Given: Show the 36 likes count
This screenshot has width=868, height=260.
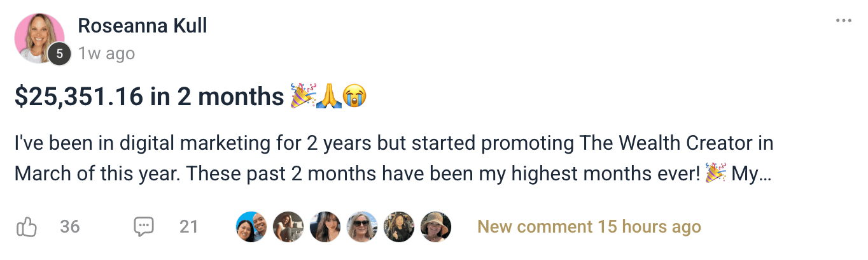Looking at the screenshot, I should coord(69,227).
